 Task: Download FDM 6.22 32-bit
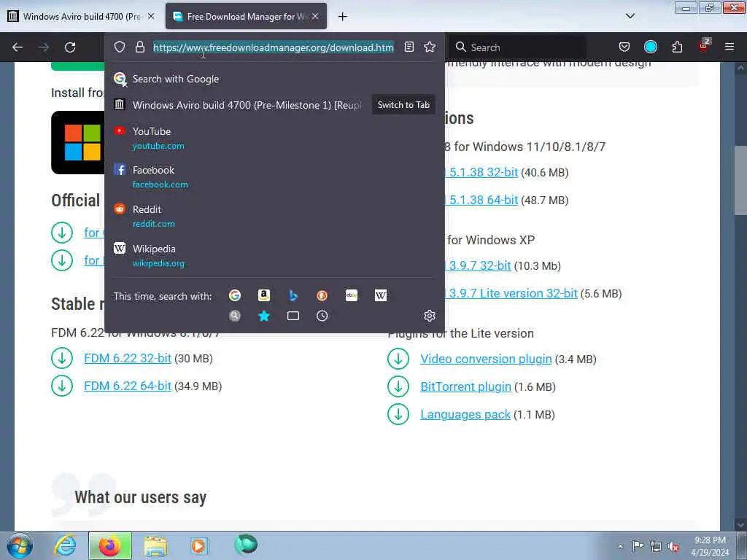tap(127, 358)
